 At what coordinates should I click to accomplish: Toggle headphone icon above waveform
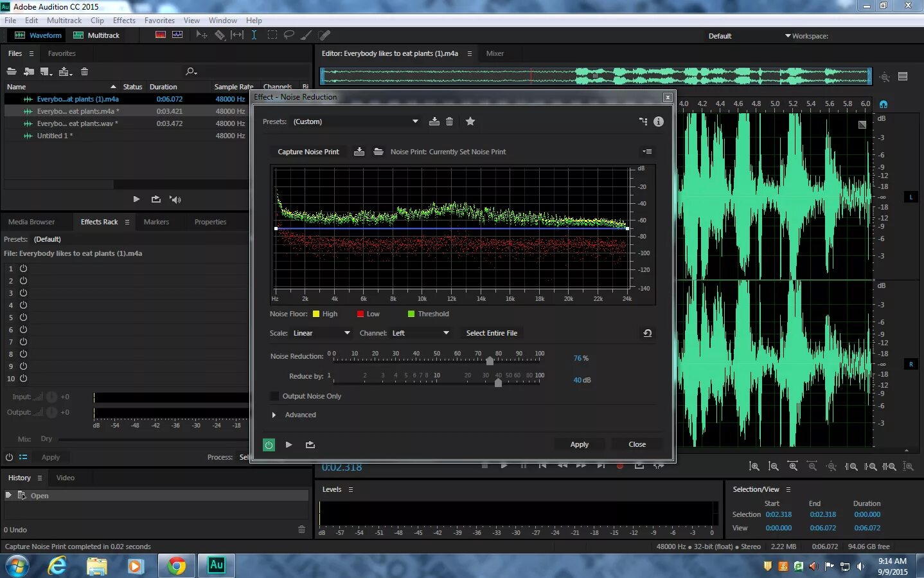[884, 104]
